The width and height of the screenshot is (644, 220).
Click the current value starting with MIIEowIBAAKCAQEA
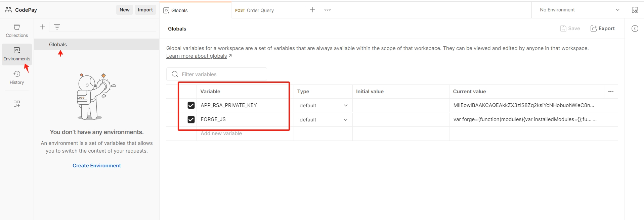point(524,105)
